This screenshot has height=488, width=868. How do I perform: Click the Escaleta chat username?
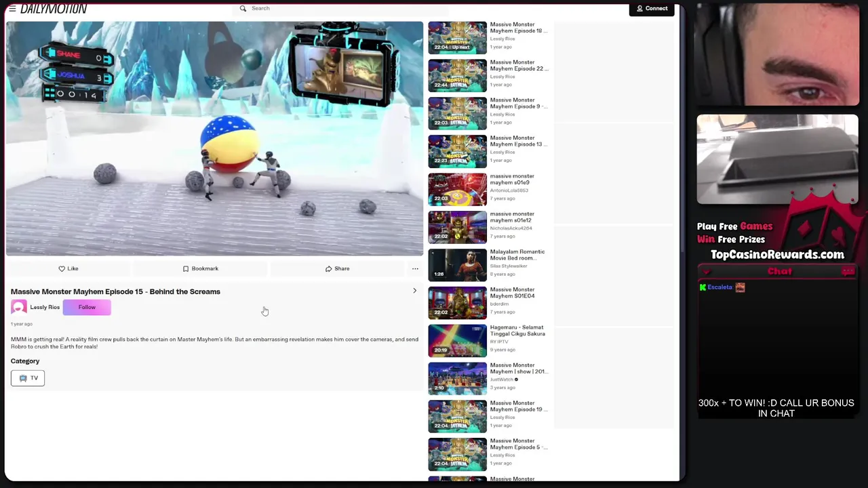coord(719,287)
